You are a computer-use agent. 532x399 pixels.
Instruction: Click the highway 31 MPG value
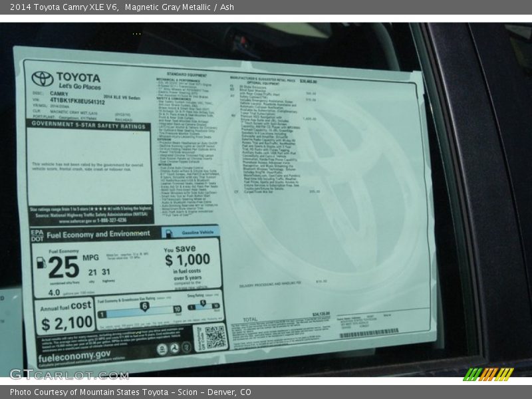click(x=106, y=272)
